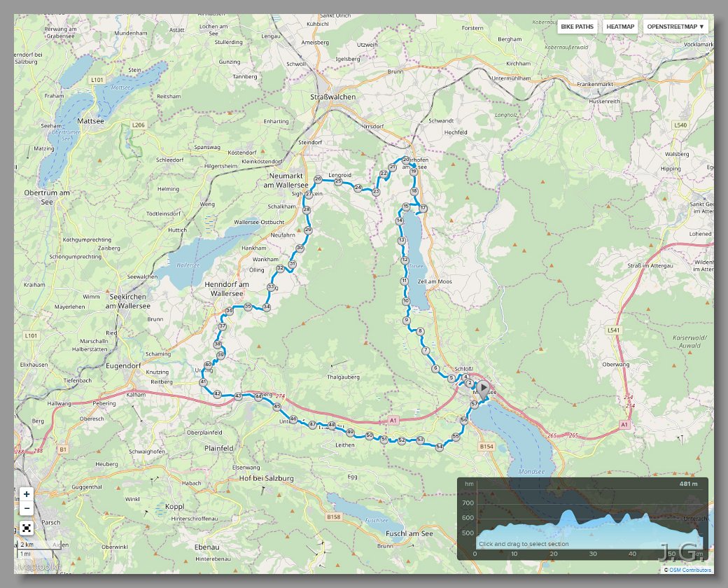Screen dimensions: 728x588
Task: Open the OSM Contributors link
Action: pos(690,570)
